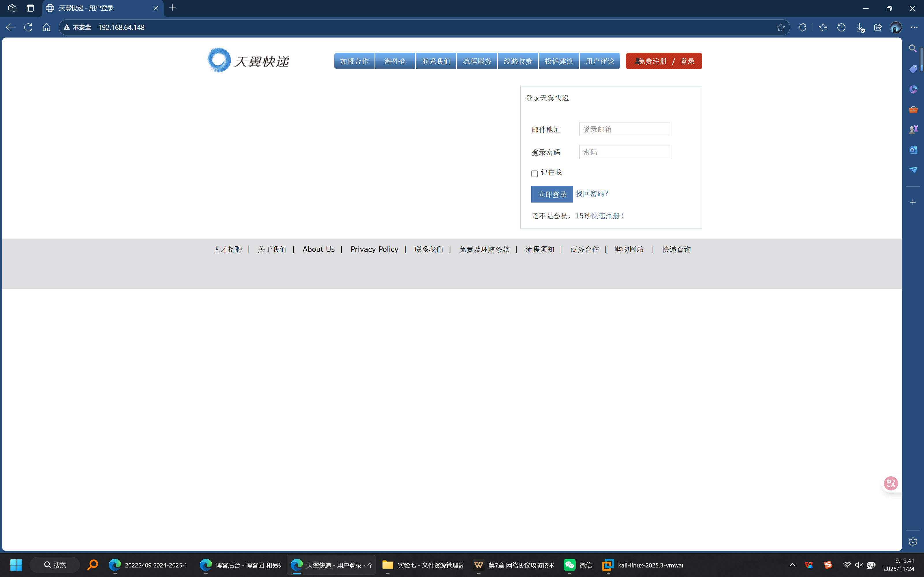
Task: Check the 记住我 checkbox
Action: 534,174
